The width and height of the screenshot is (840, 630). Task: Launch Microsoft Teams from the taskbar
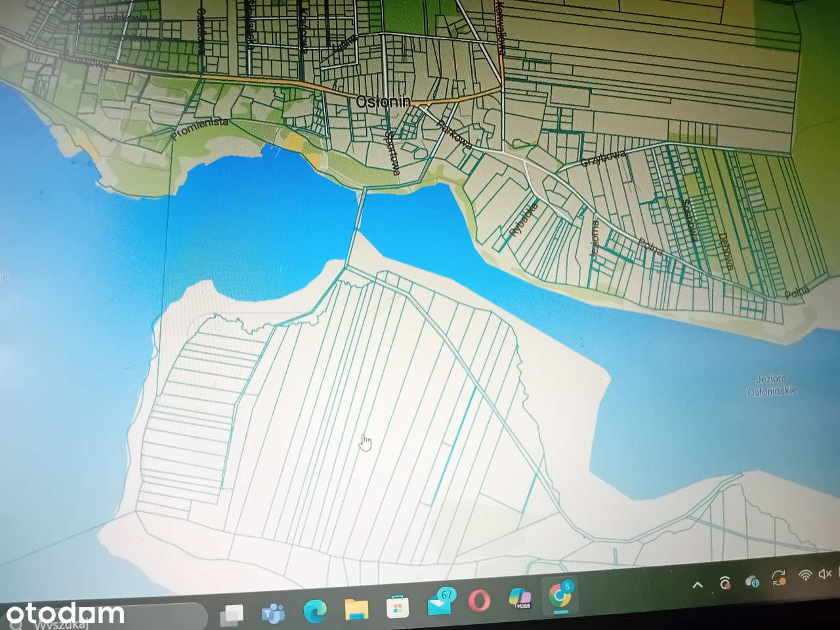click(273, 612)
